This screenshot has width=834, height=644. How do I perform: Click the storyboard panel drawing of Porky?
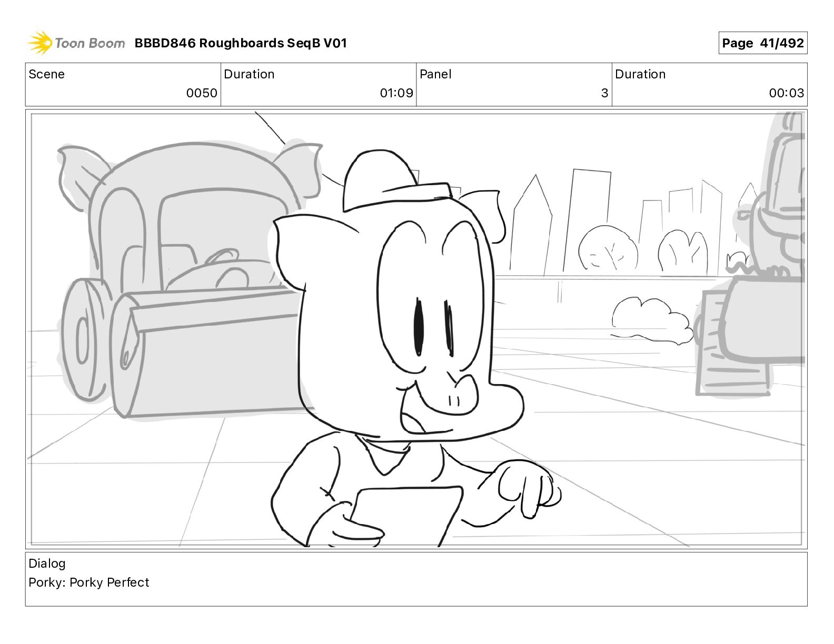pos(416,329)
